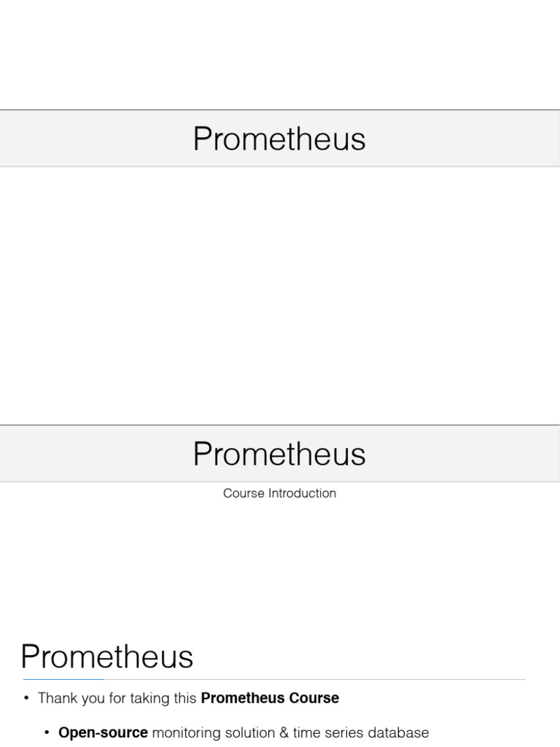The height and width of the screenshot is (747, 560).
Task: Click the words "Thank you for taking this"
Action: coord(117,698)
